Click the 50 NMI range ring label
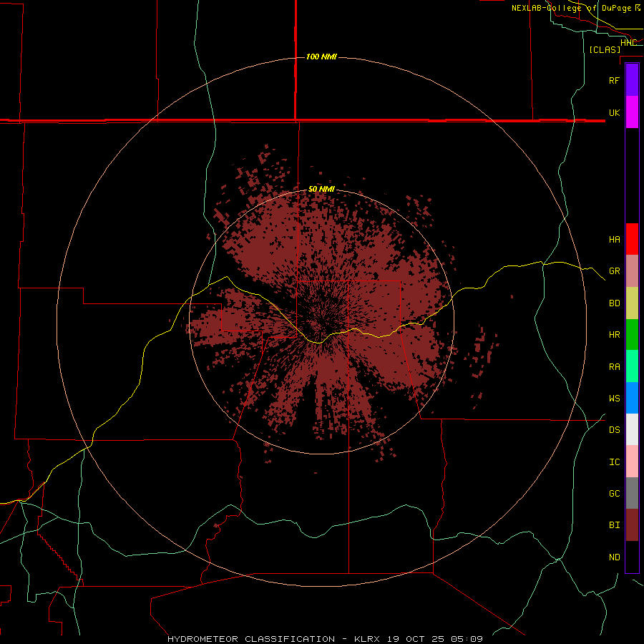Image resolution: width=644 pixels, height=644 pixels. point(321,189)
